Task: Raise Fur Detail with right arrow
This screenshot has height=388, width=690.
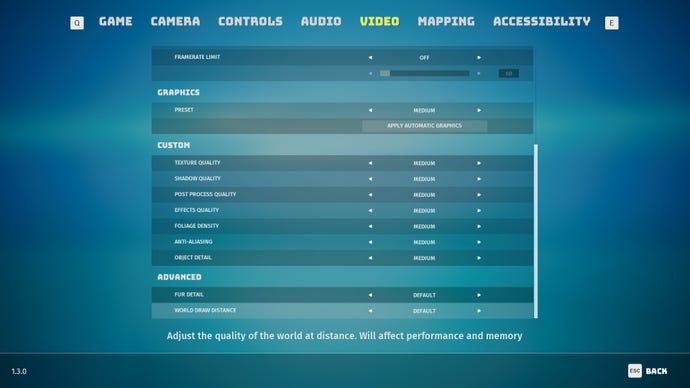Action: tap(479, 295)
